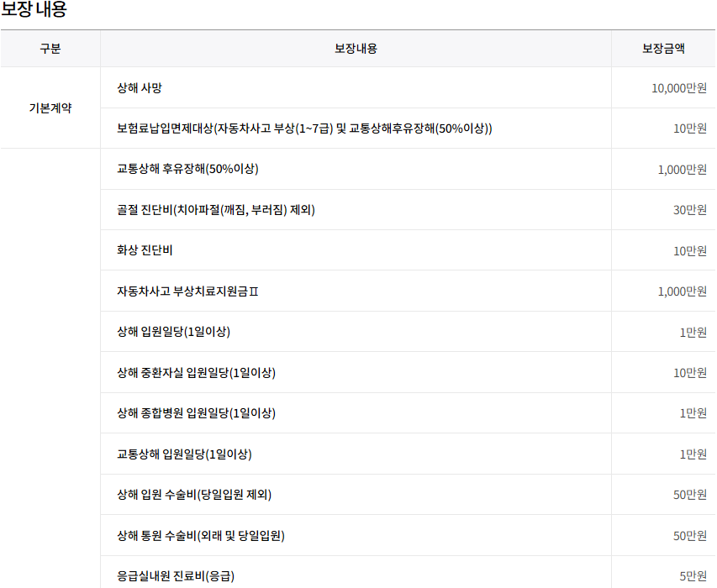717x588 pixels.
Task: Select 상해 입원일당(1일이상) row
Action: pos(173,332)
